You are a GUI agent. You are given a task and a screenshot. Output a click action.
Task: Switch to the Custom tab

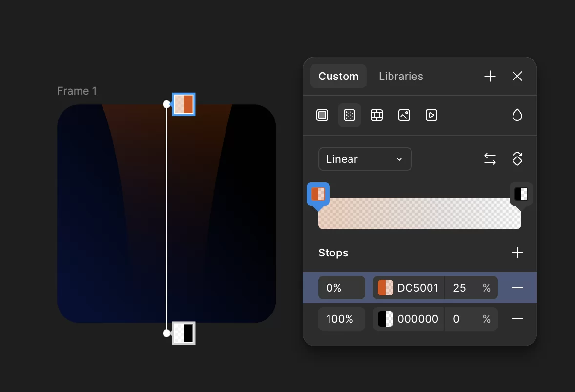(x=338, y=76)
